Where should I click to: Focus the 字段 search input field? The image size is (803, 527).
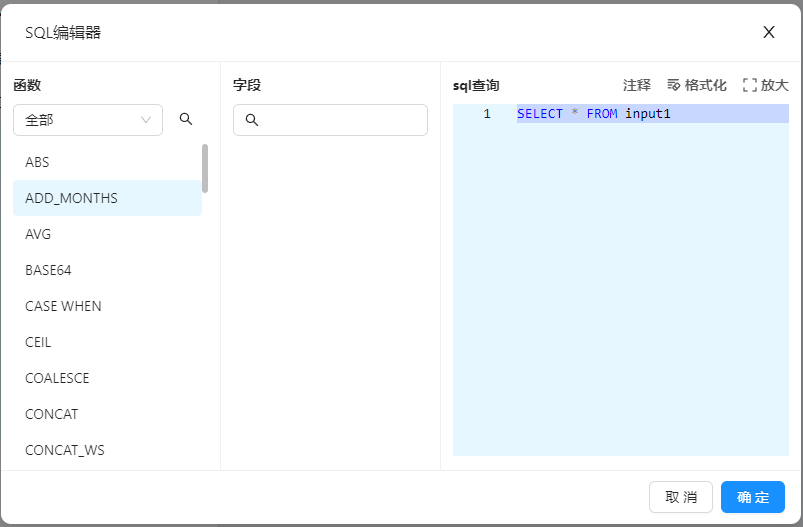342,120
